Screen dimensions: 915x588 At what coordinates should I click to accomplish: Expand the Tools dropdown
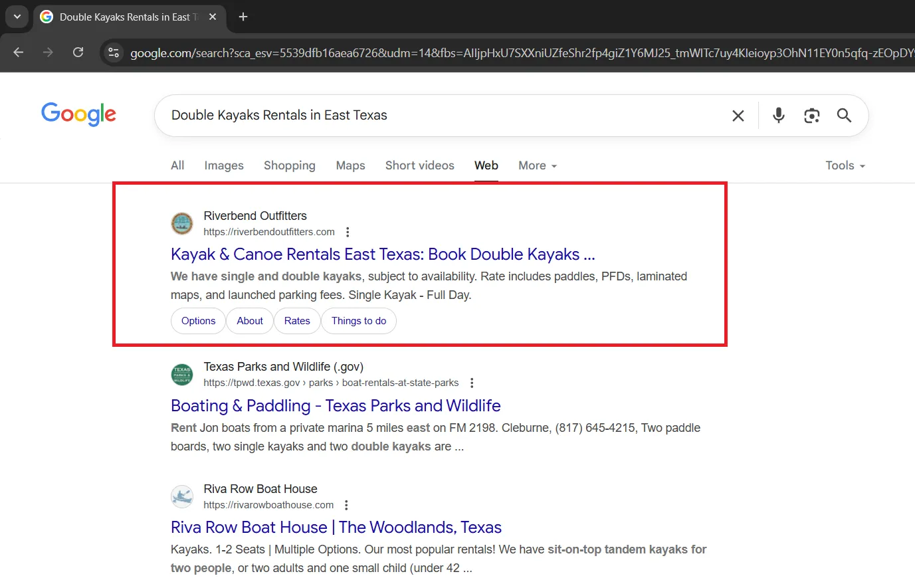(845, 165)
